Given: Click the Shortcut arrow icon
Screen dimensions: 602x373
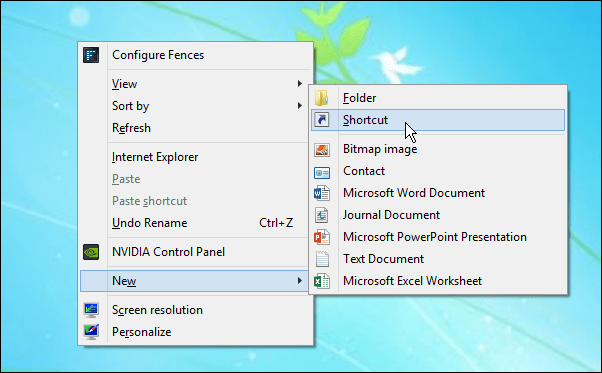Looking at the screenshot, I should [x=322, y=120].
